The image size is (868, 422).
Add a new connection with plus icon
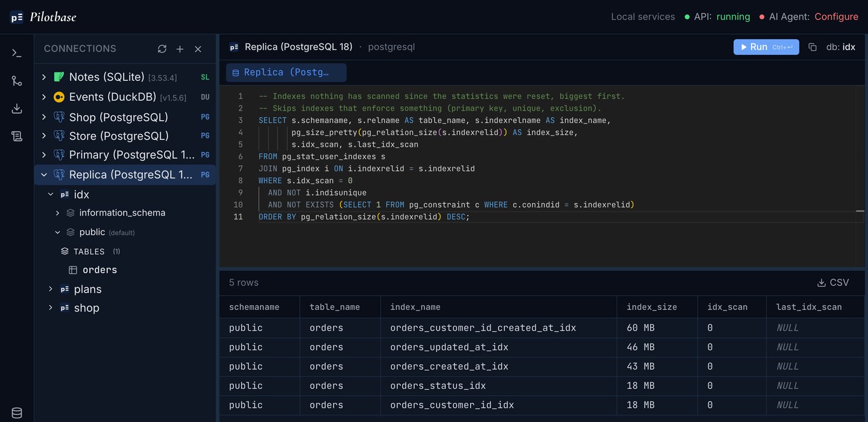(x=180, y=49)
